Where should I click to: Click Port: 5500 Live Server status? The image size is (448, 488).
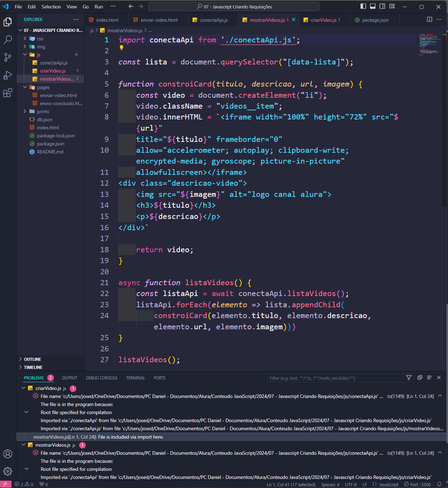[418, 484]
